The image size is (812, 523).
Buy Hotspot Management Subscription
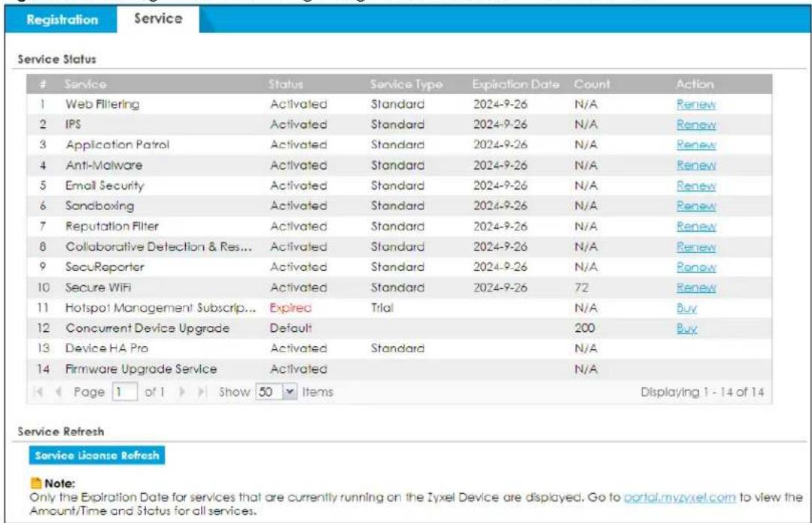coord(686,308)
